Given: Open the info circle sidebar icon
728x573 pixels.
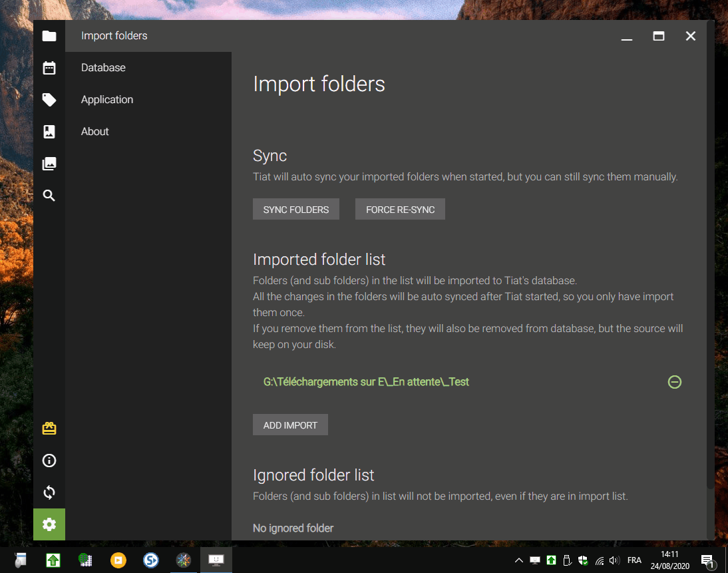Looking at the screenshot, I should pos(49,460).
